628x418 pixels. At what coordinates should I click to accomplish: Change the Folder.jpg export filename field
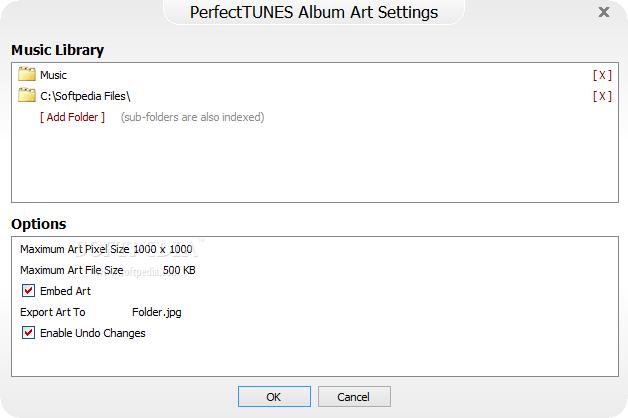157,312
